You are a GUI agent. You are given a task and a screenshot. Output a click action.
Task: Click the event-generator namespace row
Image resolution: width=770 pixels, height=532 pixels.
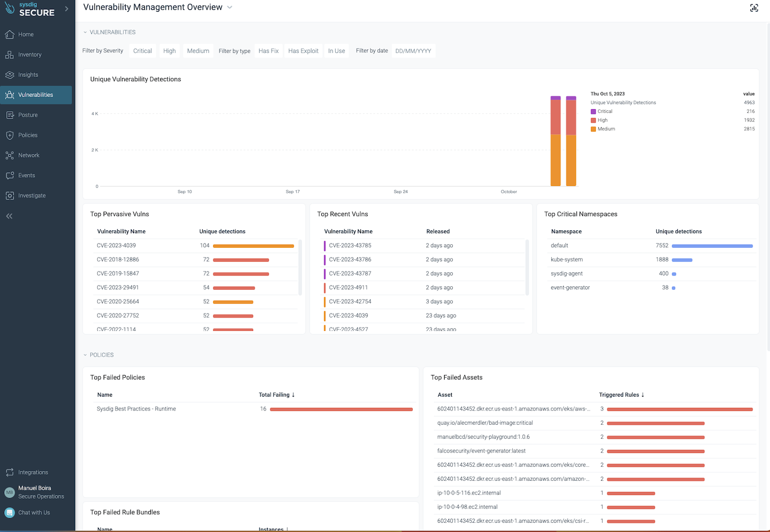click(651, 288)
